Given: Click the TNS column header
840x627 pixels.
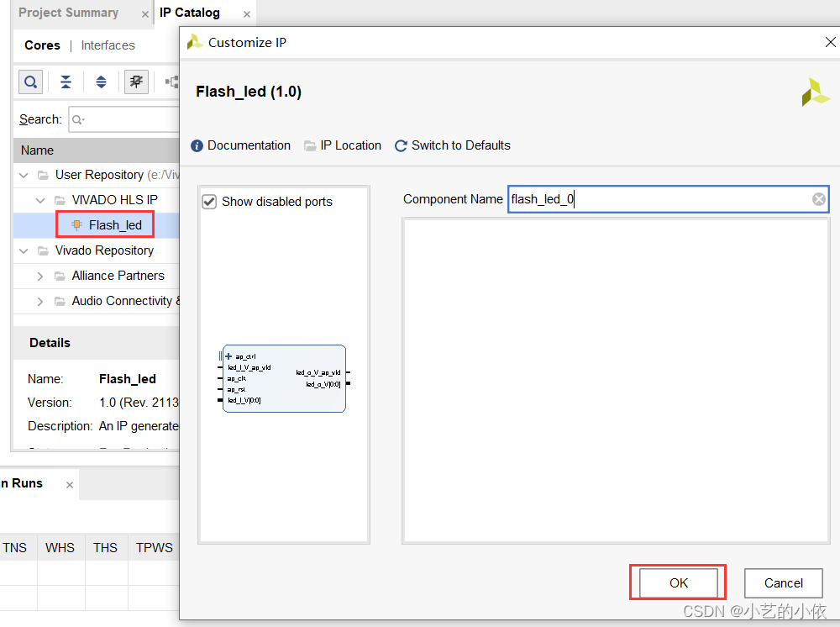Looking at the screenshot, I should coord(14,548).
